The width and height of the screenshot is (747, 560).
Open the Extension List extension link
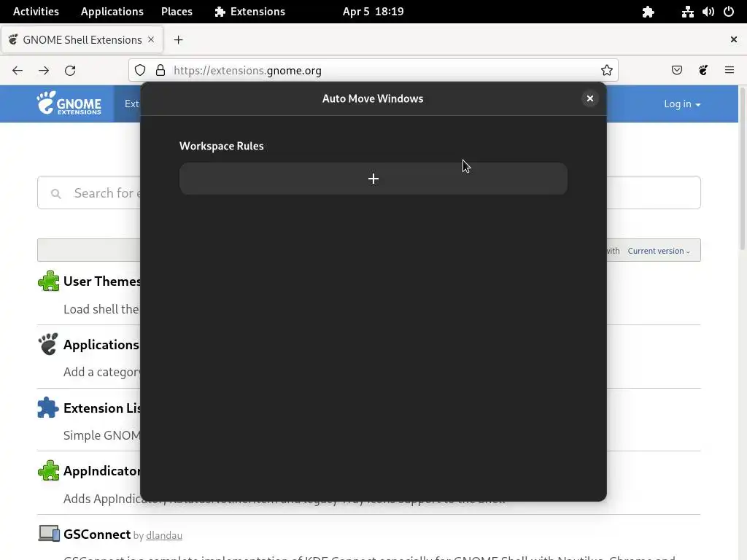pos(102,408)
